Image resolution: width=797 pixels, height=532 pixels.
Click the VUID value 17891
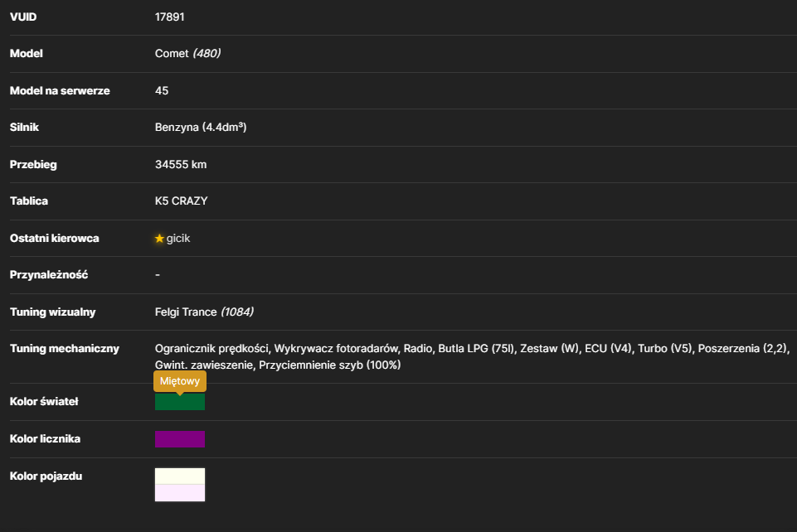[170, 17]
